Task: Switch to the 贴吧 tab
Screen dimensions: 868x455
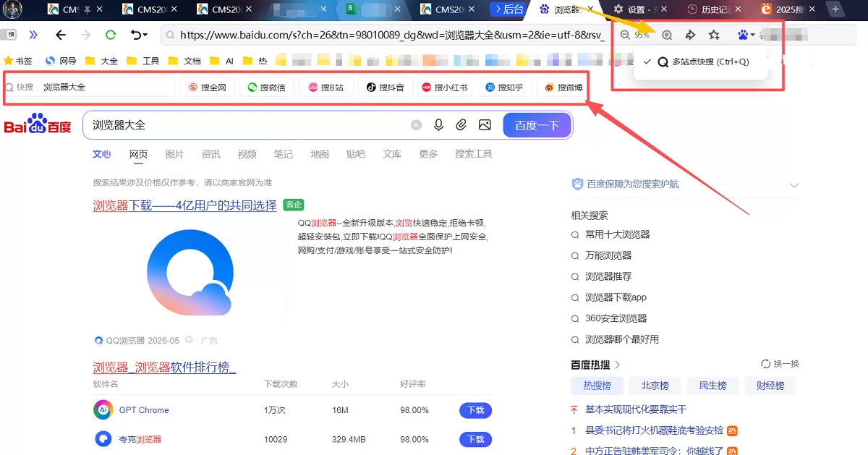Action: pos(356,154)
